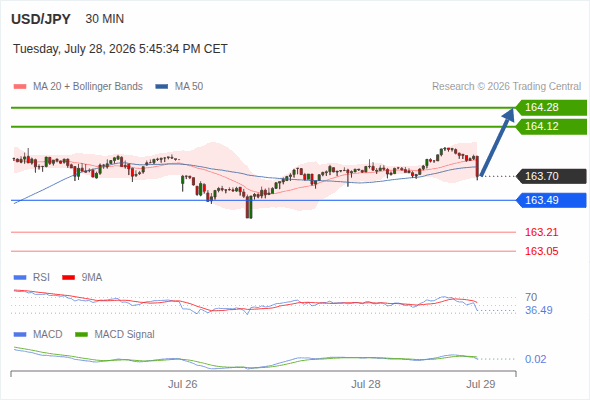
Task: Click the MA 20 + Bollinger Bands swatch
Action: coord(20,87)
